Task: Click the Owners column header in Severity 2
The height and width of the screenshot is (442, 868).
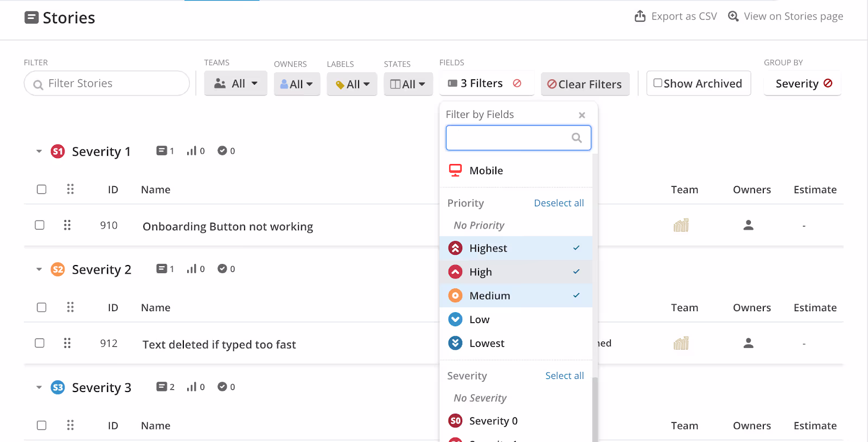Action: pyautogui.click(x=752, y=308)
